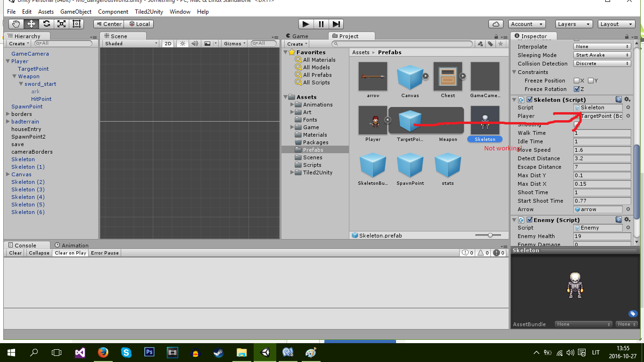Select the Scale tool in toolbar
The image size is (644, 362).
pyautogui.click(x=61, y=24)
